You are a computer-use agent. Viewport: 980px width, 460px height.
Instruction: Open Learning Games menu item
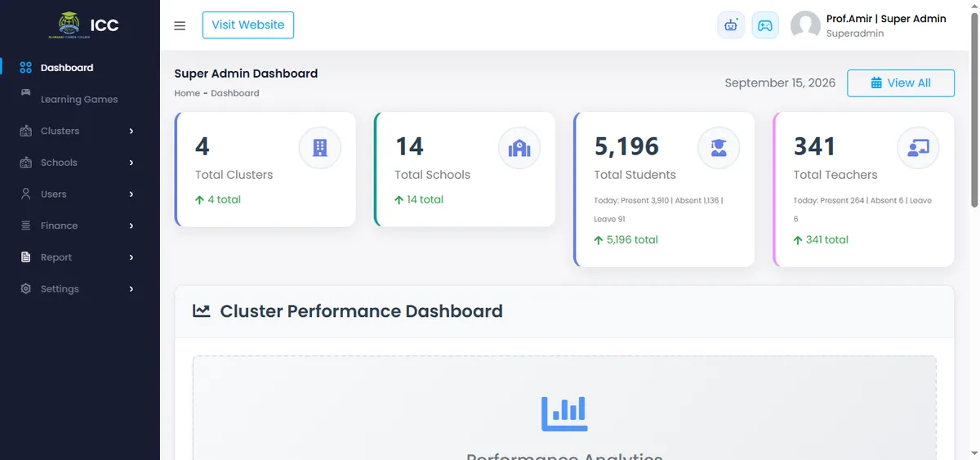(x=80, y=100)
